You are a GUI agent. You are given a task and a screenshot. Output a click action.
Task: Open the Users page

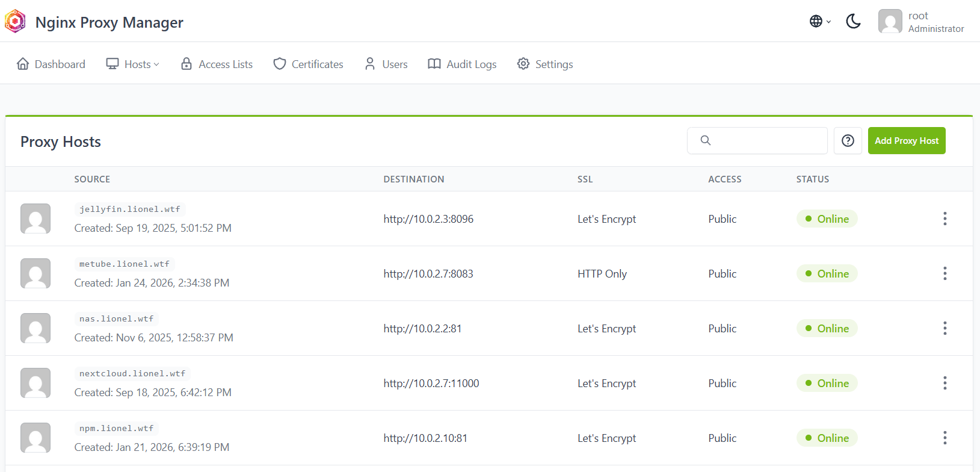click(x=386, y=64)
